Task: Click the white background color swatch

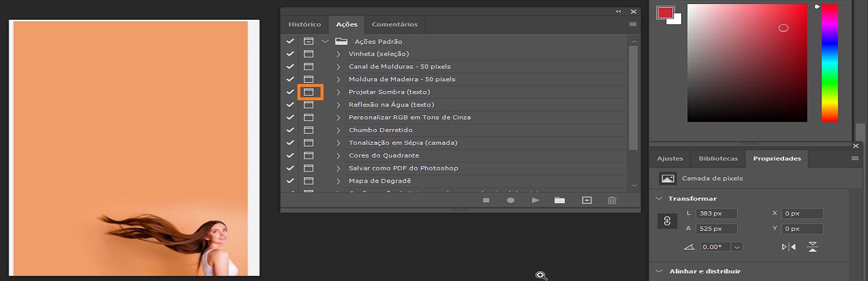Action: (678, 21)
